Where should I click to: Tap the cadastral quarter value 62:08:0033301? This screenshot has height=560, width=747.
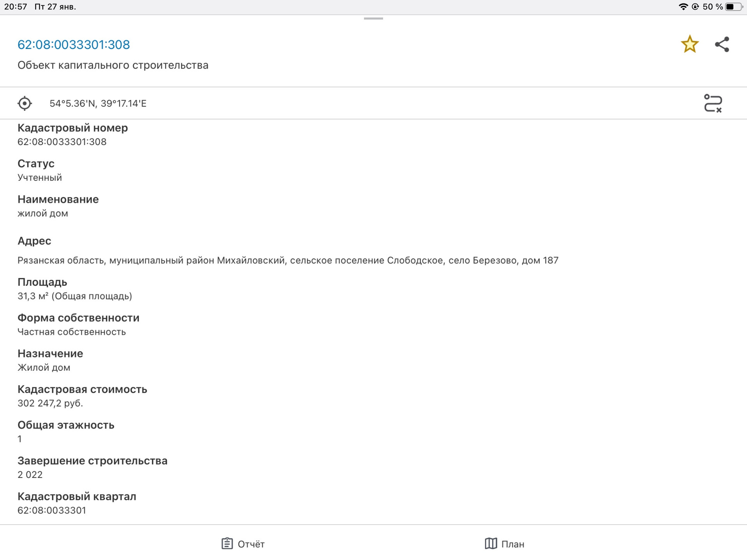click(x=51, y=510)
